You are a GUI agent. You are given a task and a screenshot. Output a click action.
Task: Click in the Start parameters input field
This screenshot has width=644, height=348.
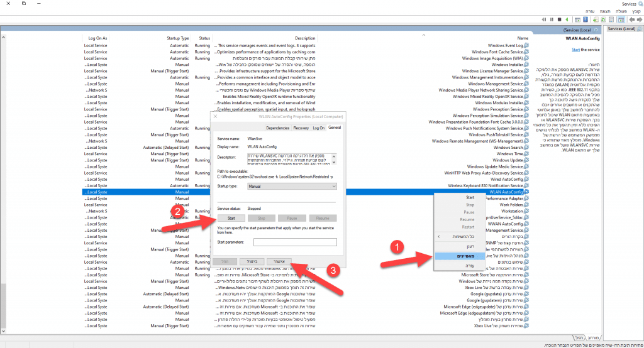tap(295, 242)
